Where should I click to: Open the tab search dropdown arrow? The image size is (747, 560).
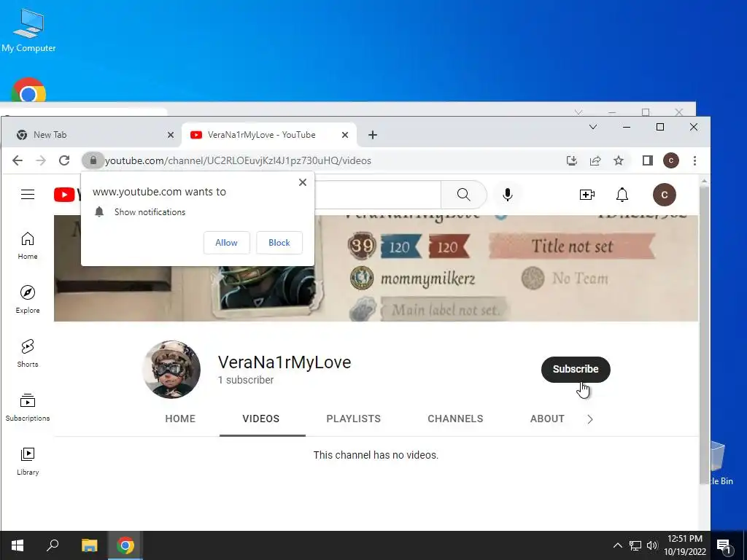click(593, 127)
